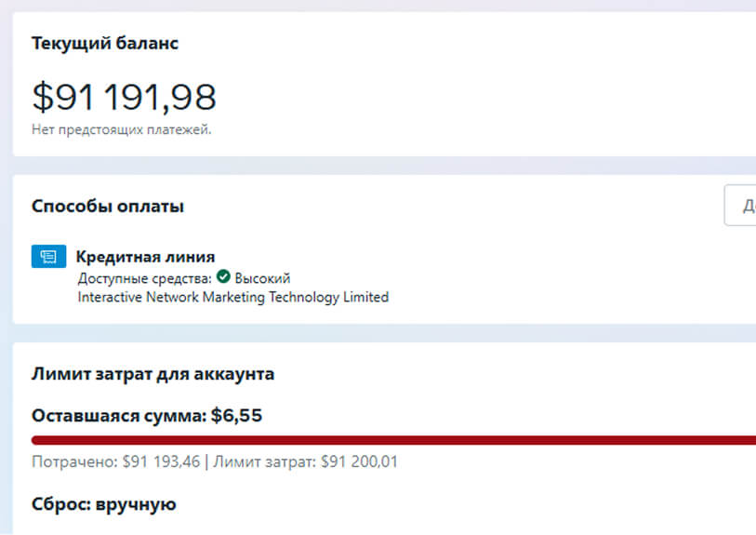The height and width of the screenshot is (535, 756).
Task: Click the $91 191,98 balance amount
Action: pos(124,97)
